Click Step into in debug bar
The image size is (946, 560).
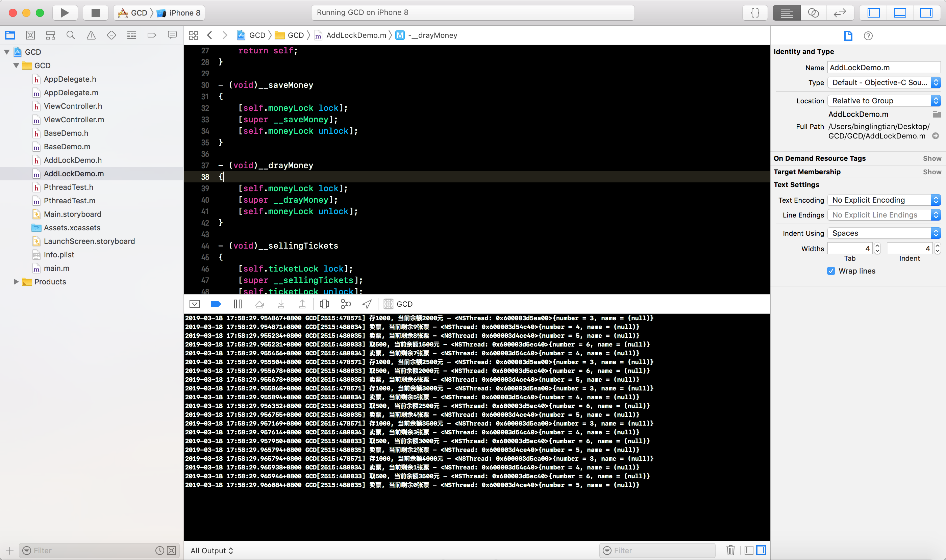(x=281, y=304)
